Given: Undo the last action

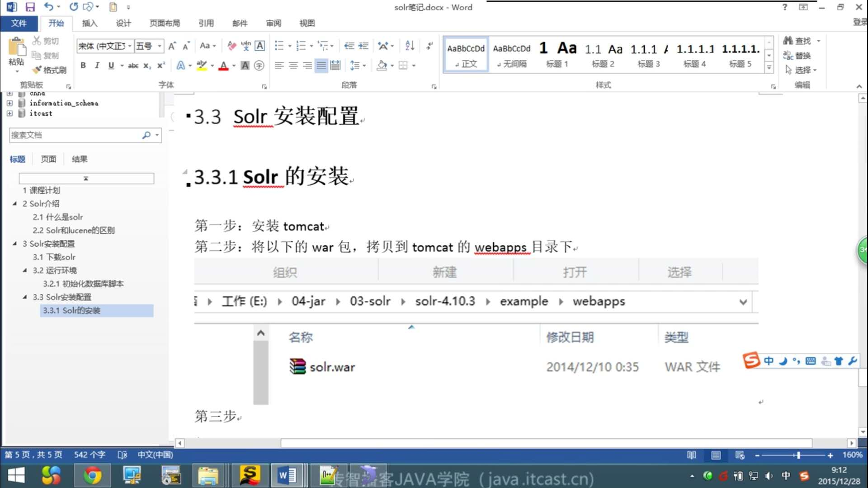Looking at the screenshot, I should [x=48, y=7].
